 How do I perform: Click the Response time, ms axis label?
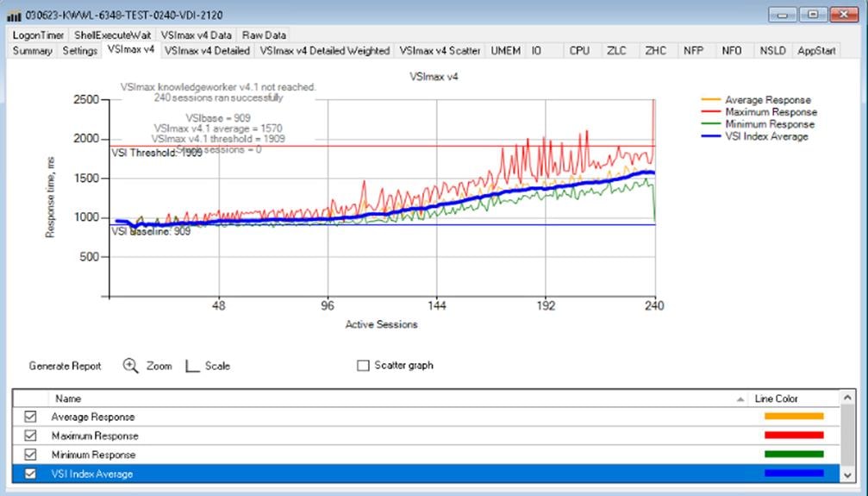pyautogui.click(x=50, y=198)
